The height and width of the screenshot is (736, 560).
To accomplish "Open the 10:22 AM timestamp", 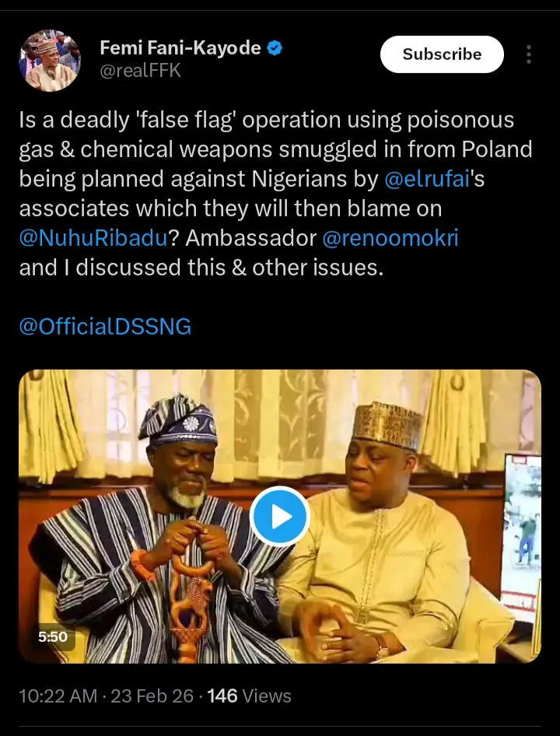I will pyautogui.click(x=58, y=696).
